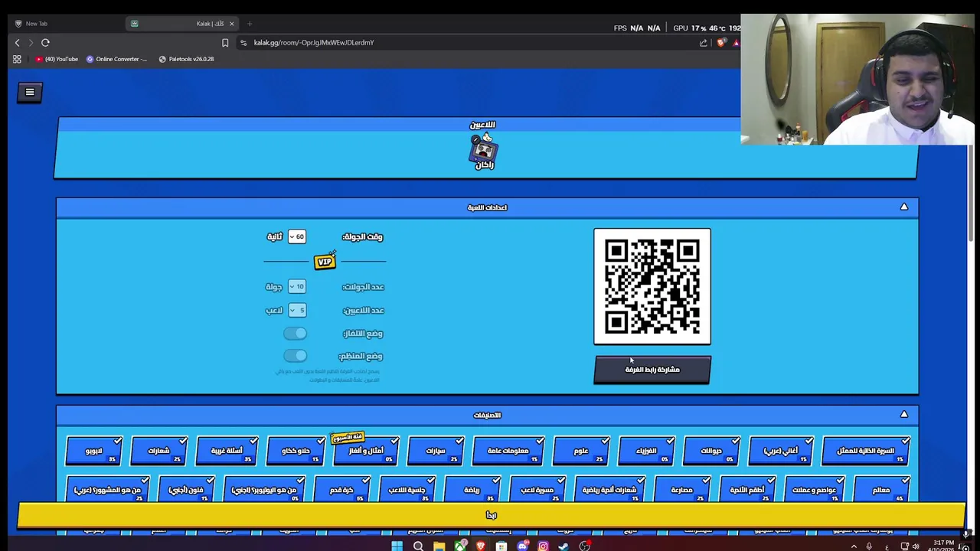The width and height of the screenshot is (980, 551).
Task: Uncheck the السيرة الذاتية للممثل category
Action: pyautogui.click(x=865, y=451)
